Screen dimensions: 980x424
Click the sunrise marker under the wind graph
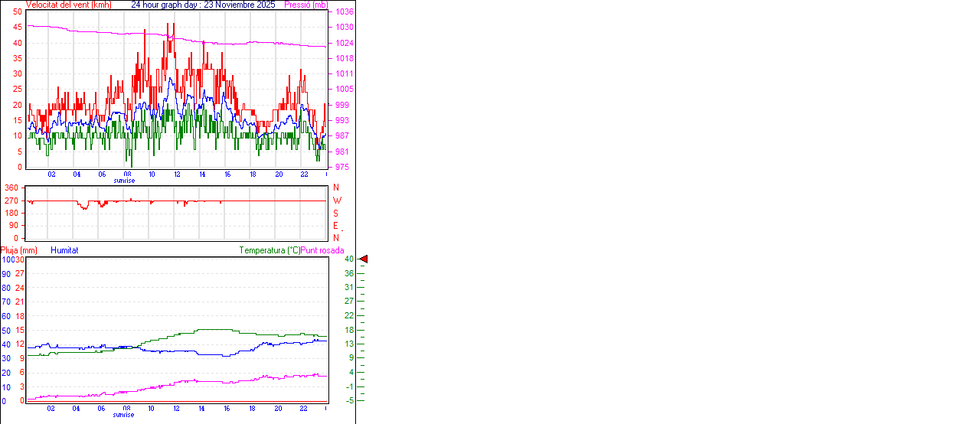[124, 181]
